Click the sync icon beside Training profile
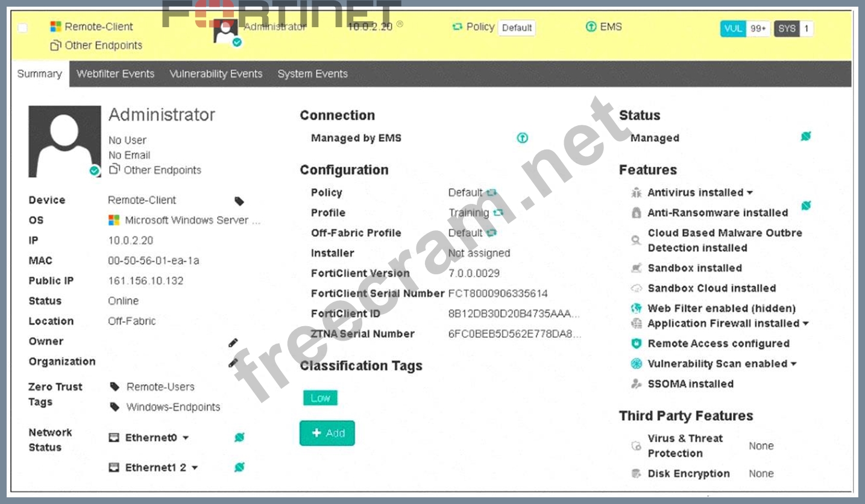 (498, 213)
